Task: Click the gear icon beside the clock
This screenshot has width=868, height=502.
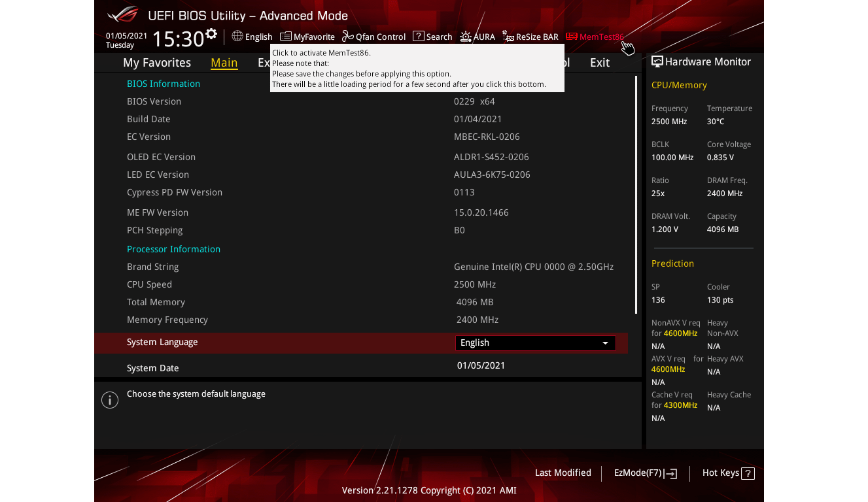Action: point(211,34)
